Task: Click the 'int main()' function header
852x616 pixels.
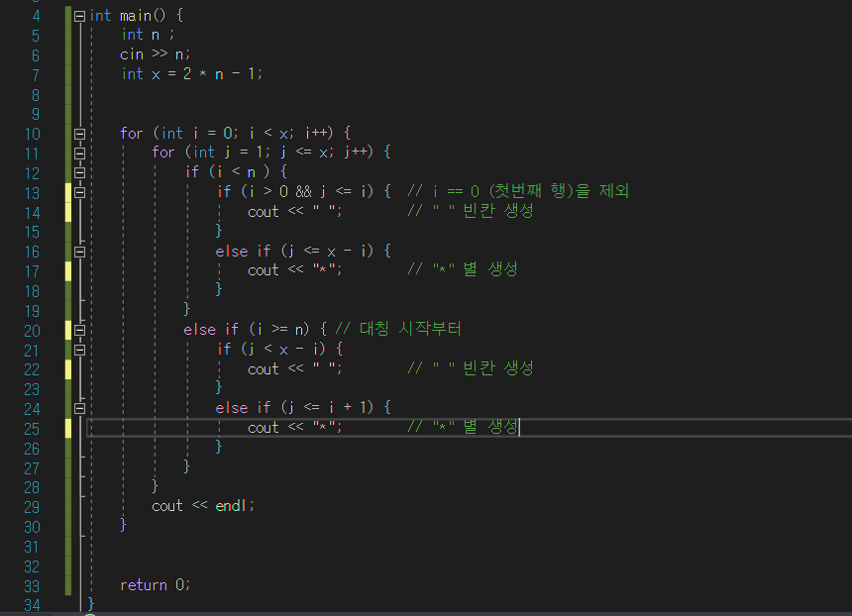Action: pyautogui.click(x=128, y=16)
